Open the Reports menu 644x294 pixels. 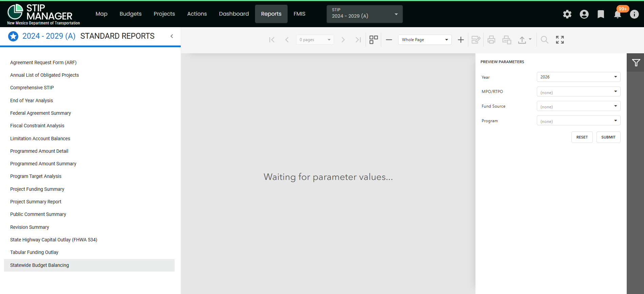point(271,14)
